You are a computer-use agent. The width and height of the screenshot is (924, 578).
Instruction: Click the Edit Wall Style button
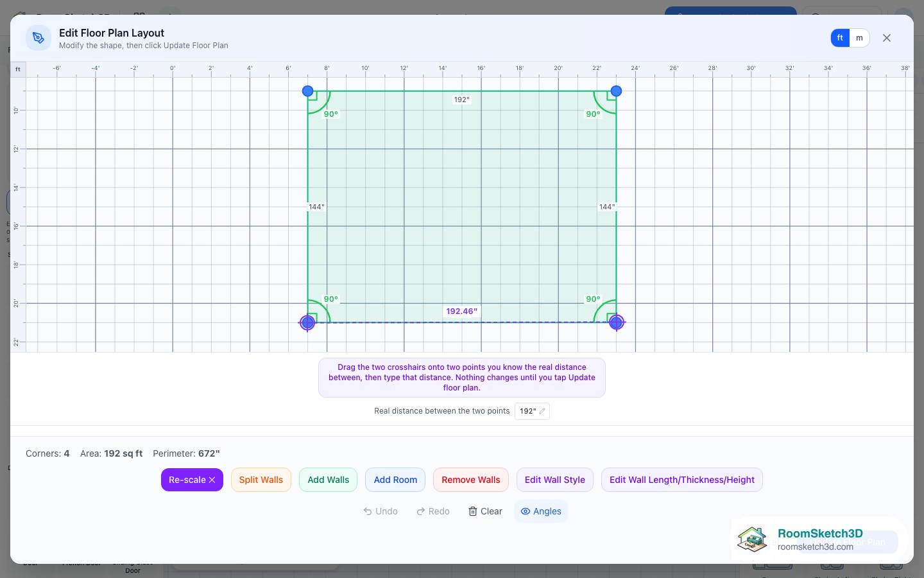click(555, 480)
